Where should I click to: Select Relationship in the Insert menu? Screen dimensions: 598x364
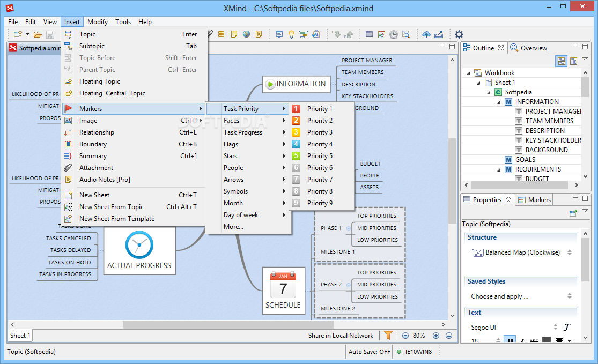(134, 132)
